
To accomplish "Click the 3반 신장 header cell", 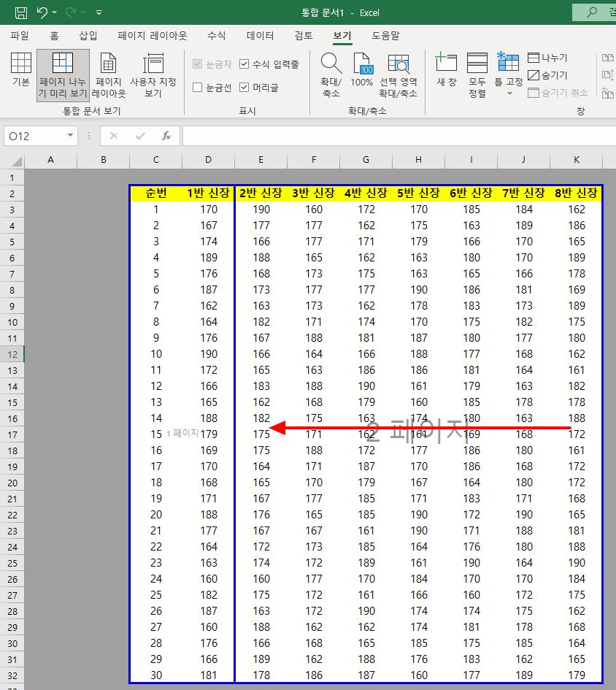I will (x=313, y=193).
